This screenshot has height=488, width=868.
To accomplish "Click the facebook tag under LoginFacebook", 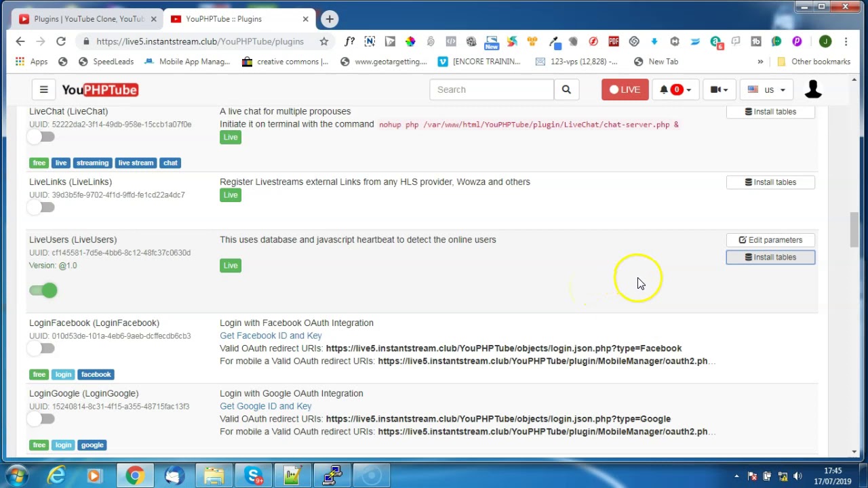I will point(96,374).
